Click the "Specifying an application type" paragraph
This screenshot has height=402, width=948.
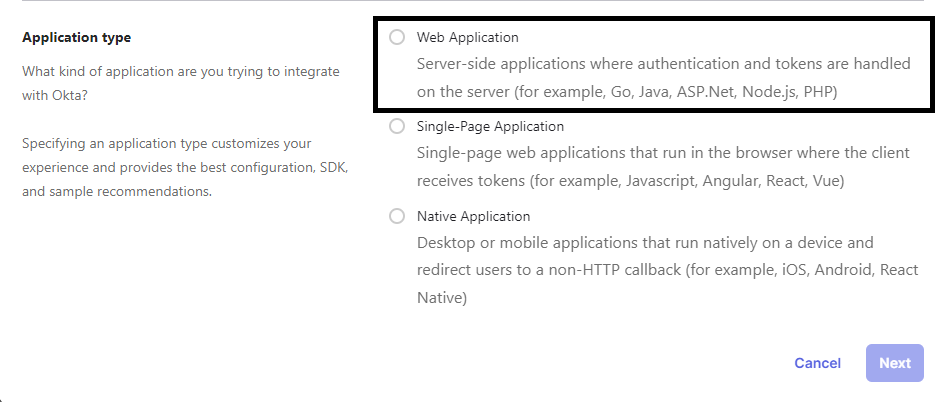185,168
